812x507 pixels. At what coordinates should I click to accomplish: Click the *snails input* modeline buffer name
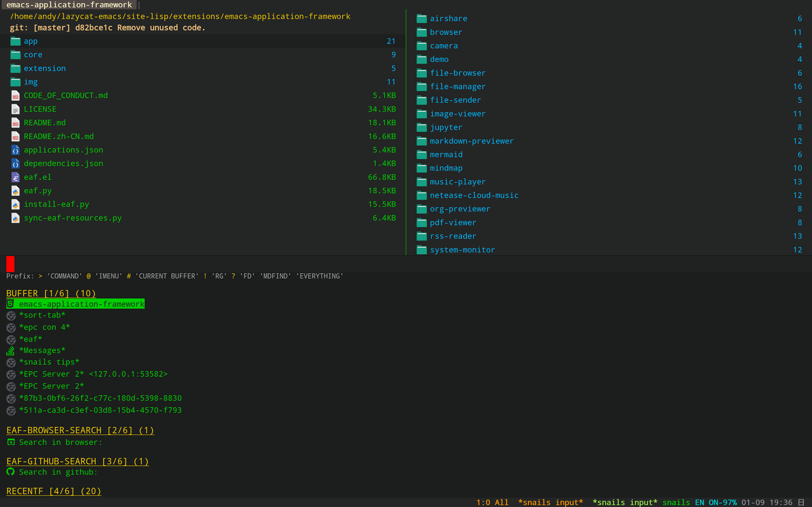550,502
